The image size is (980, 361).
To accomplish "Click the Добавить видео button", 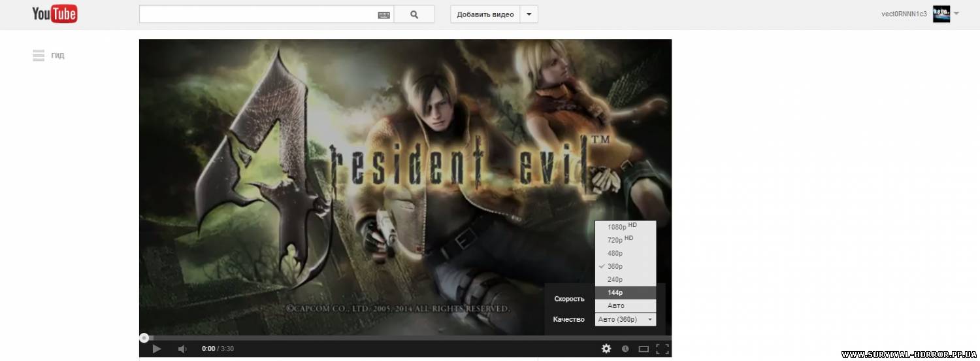I will (485, 14).
